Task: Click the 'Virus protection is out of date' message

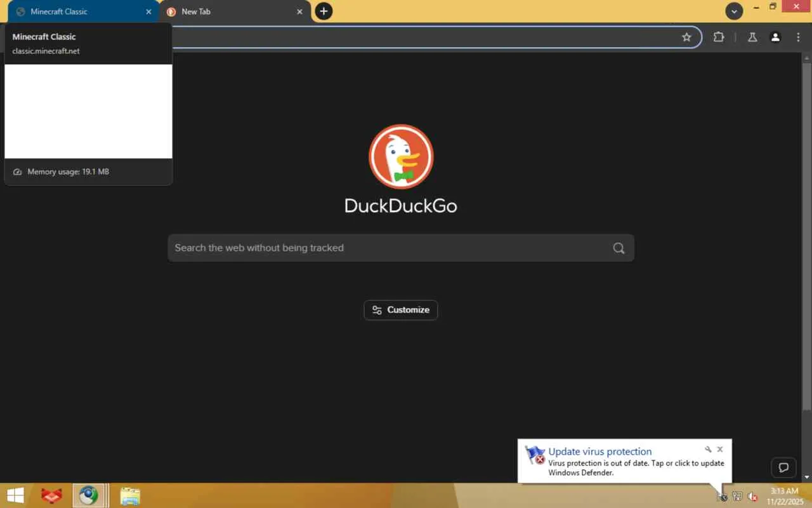Action: pos(636,467)
